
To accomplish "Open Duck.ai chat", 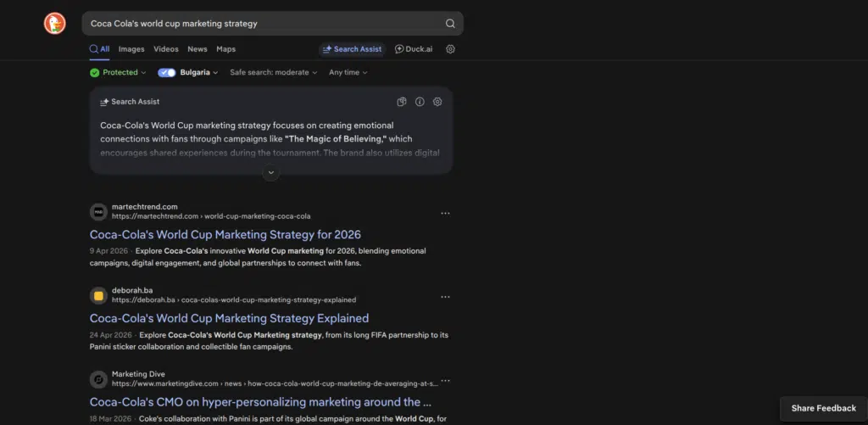I will click(x=414, y=48).
